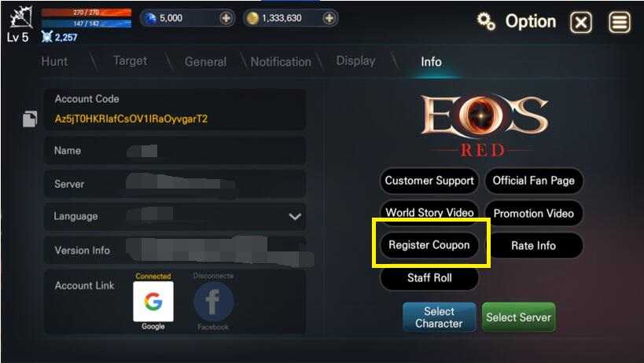The width and height of the screenshot is (644, 363).
Task: Expand the Language dropdown chevron
Action: (x=295, y=216)
